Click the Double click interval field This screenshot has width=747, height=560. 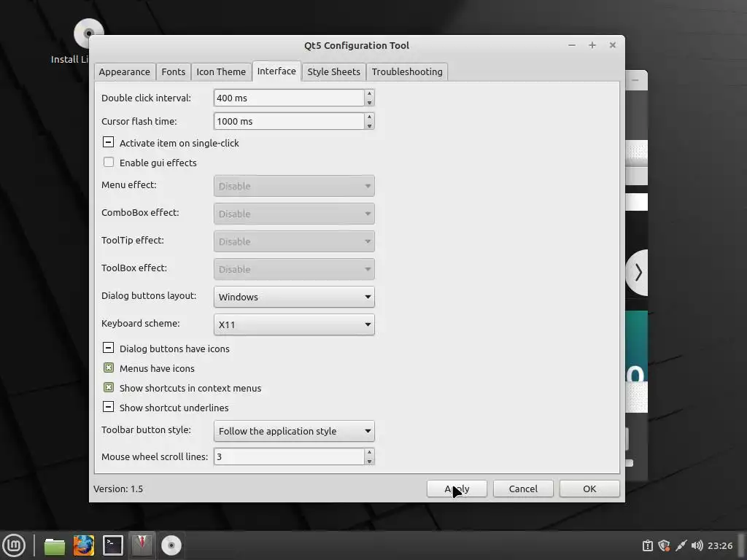tap(289, 98)
